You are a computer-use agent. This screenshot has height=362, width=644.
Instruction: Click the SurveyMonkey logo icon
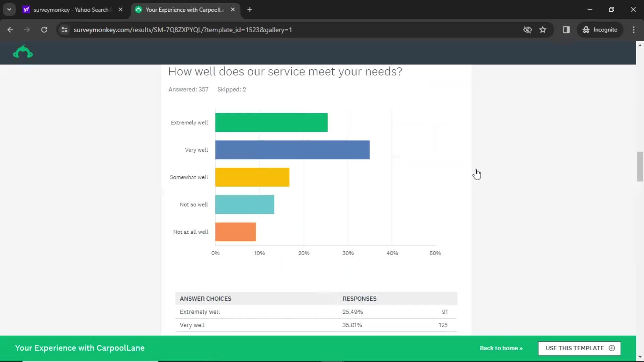23,52
